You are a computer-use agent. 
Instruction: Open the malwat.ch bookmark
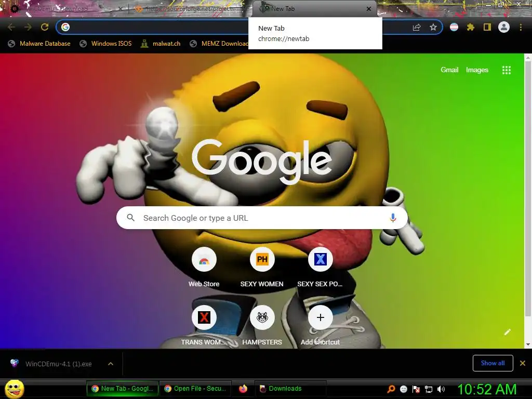[161, 44]
